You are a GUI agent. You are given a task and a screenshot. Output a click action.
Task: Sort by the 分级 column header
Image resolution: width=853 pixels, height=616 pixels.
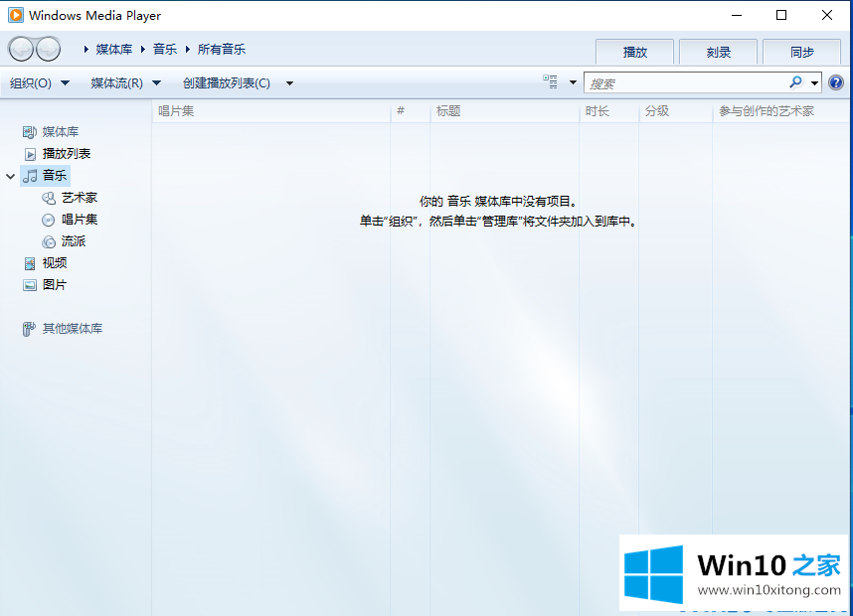675,111
